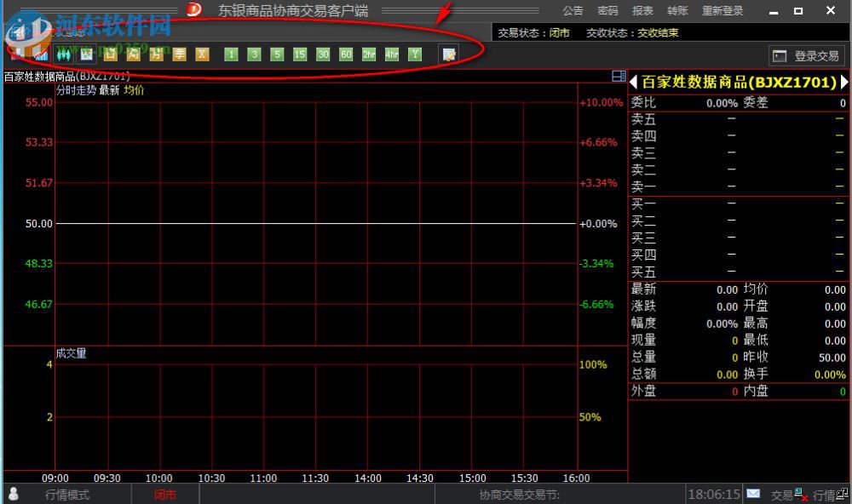Click the 卖五 order book row
This screenshot has width=852, height=504.
tap(739, 119)
